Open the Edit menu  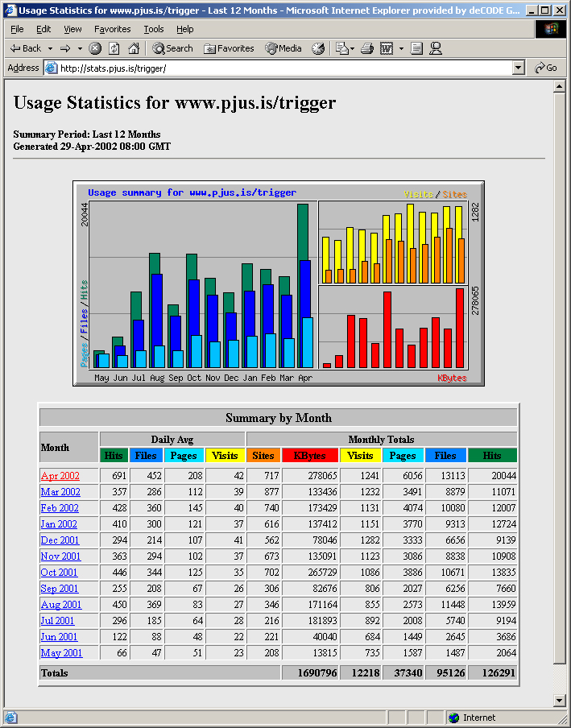coord(43,29)
